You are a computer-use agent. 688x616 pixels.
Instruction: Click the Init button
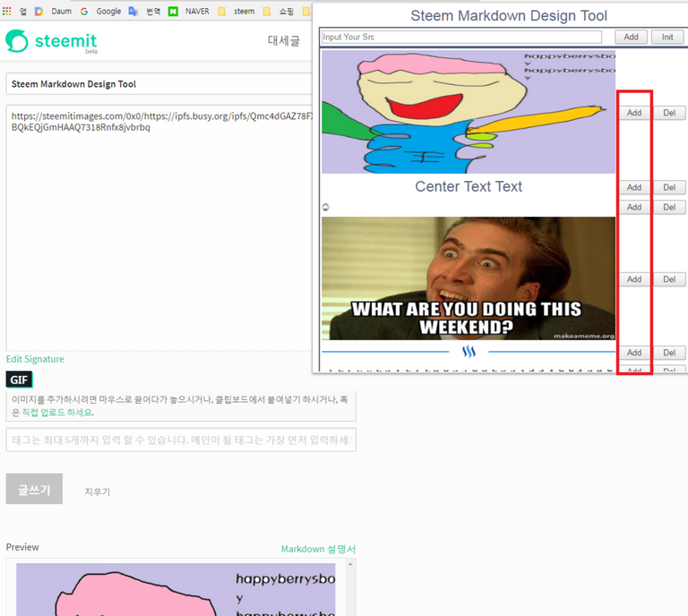pos(667,38)
